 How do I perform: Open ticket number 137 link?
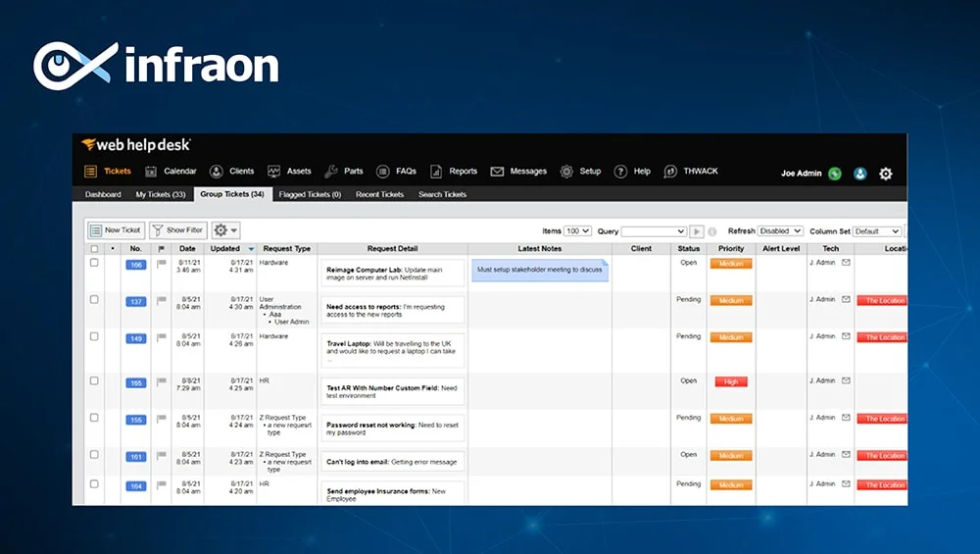point(135,302)
